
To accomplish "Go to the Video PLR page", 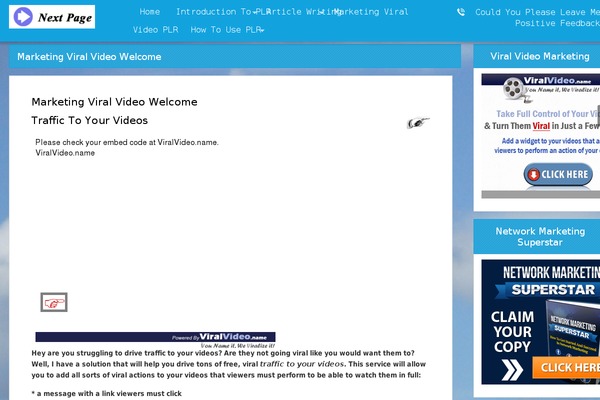I will click(155, 30).
